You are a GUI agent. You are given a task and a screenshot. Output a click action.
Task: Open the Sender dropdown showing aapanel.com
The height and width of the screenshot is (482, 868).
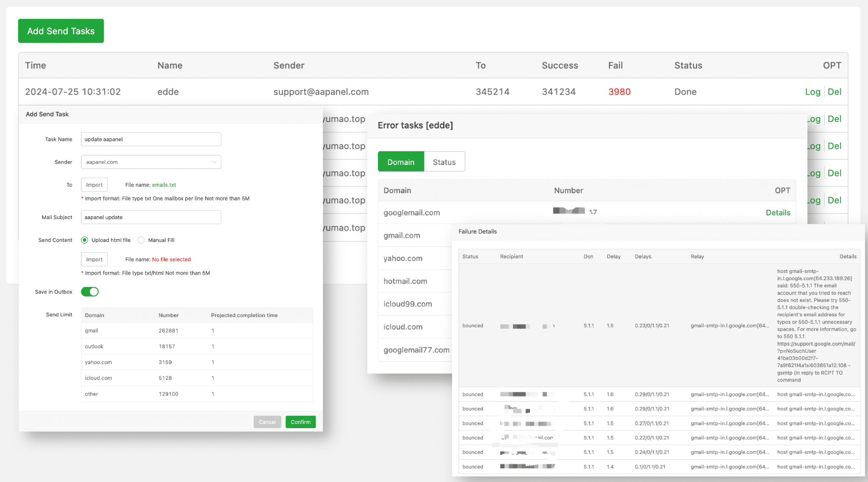[x=151, y=162]
